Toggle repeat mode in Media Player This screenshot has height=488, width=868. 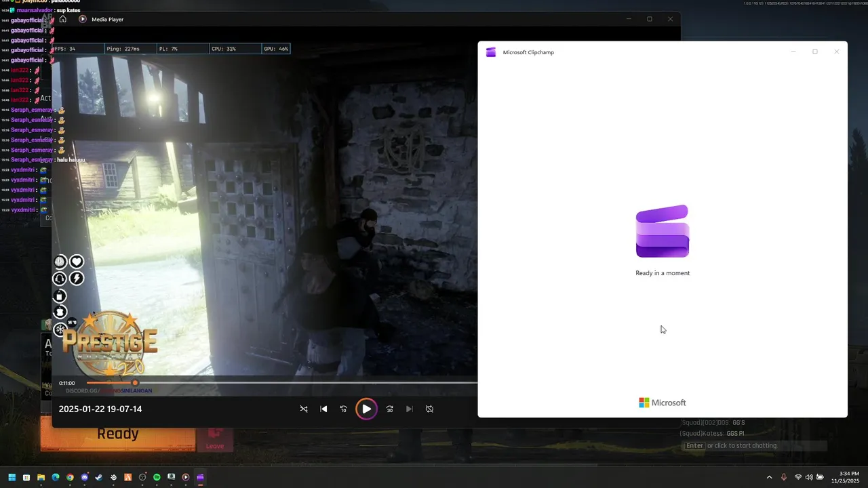[x=429, y=409]
